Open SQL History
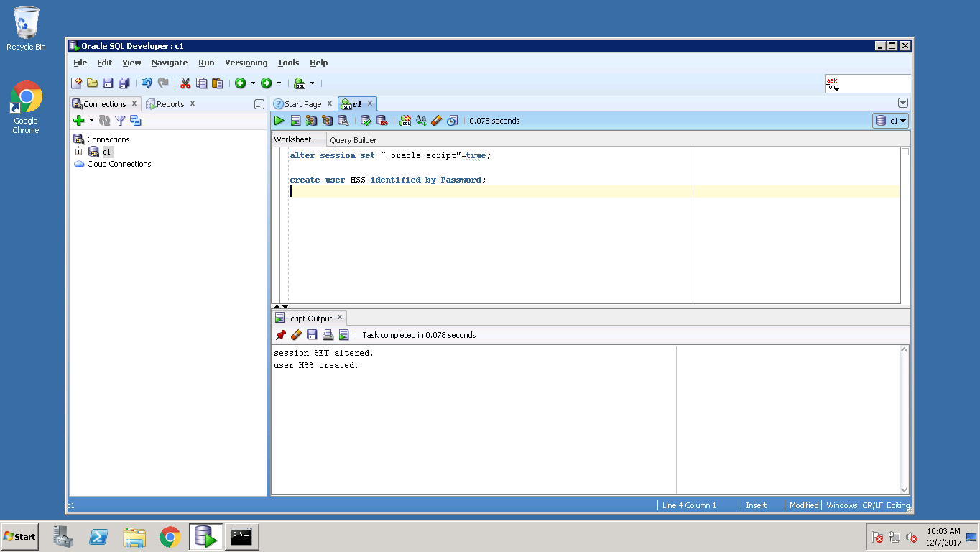Viewport: 980px width, 552px height. pyautogui.click(x=452, y=120)
